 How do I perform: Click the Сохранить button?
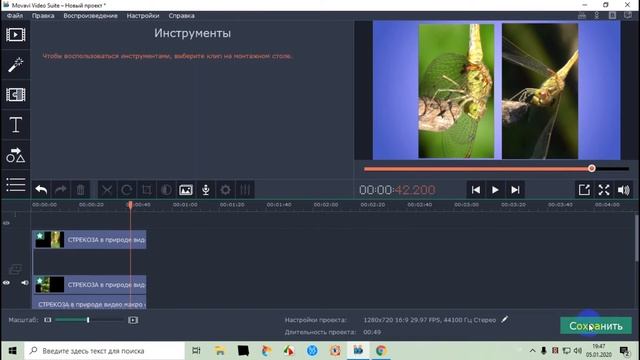[596, 326]
